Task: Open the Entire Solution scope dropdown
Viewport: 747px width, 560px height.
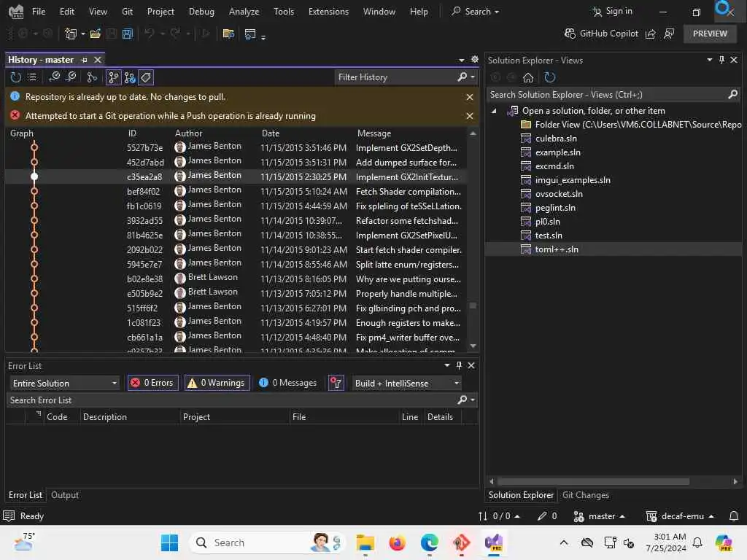Action: 64,384
